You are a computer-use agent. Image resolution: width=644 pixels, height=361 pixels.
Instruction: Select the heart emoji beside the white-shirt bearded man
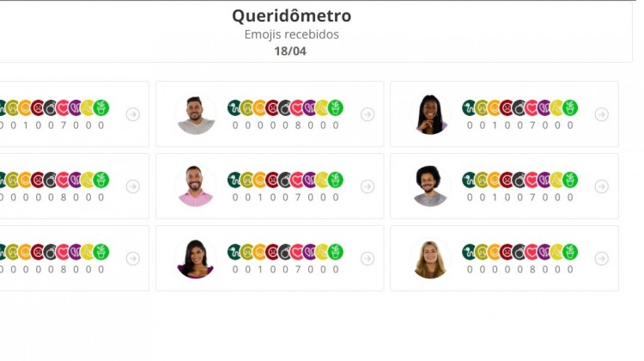pos(297,108)
